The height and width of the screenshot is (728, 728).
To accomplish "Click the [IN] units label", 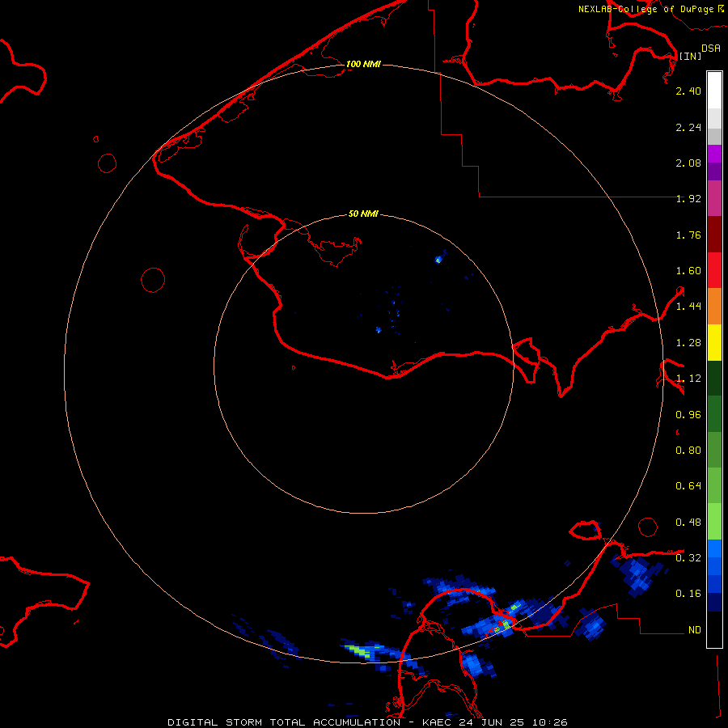I will pos(691,56).
